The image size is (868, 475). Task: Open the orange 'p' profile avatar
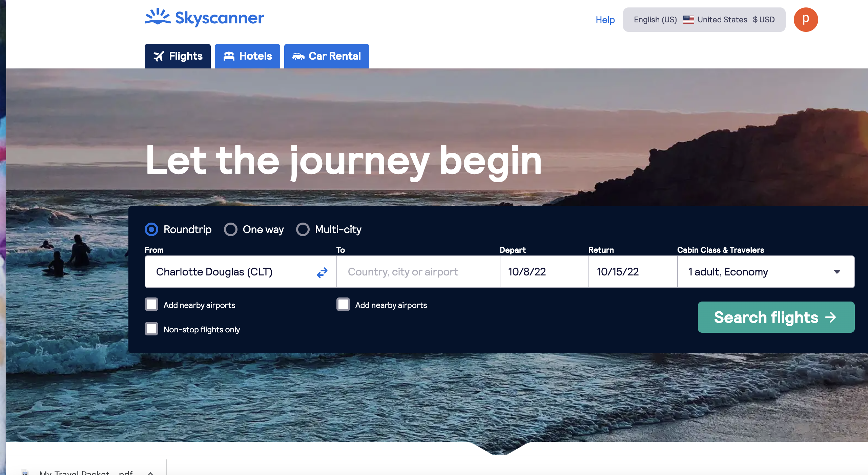[806, 20]
